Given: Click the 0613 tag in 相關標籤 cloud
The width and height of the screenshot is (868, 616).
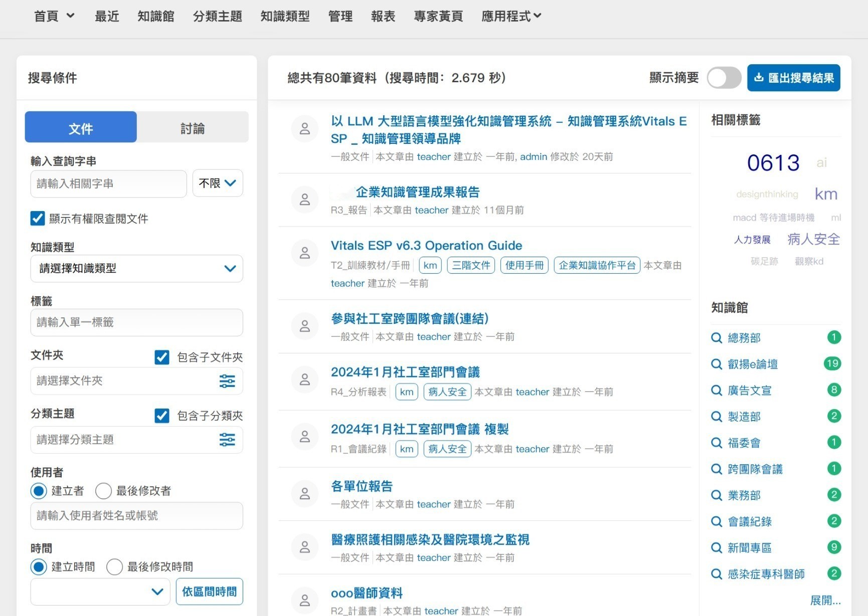Looking at the screenshot, I should point(773,162).
